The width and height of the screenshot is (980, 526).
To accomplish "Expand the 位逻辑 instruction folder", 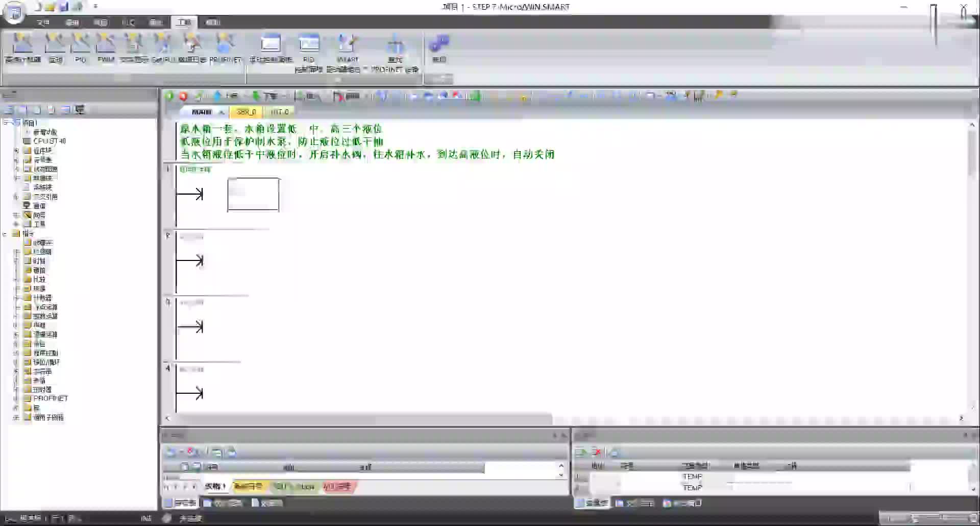I will [x=16, y=252].
